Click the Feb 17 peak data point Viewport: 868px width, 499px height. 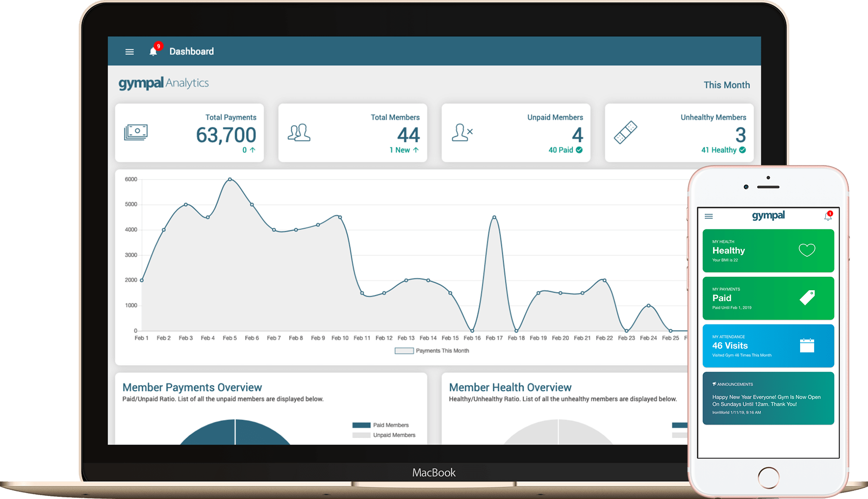pos(494,217)
